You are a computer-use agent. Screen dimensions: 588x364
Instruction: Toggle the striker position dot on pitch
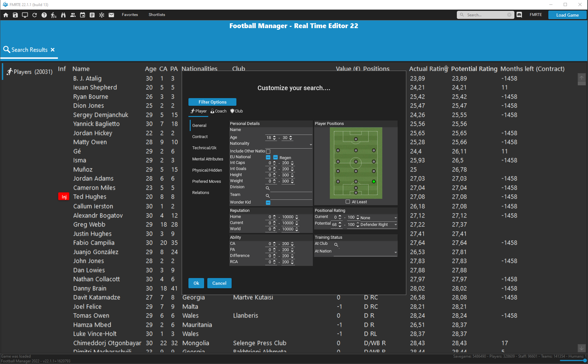[x=356, y=139]
